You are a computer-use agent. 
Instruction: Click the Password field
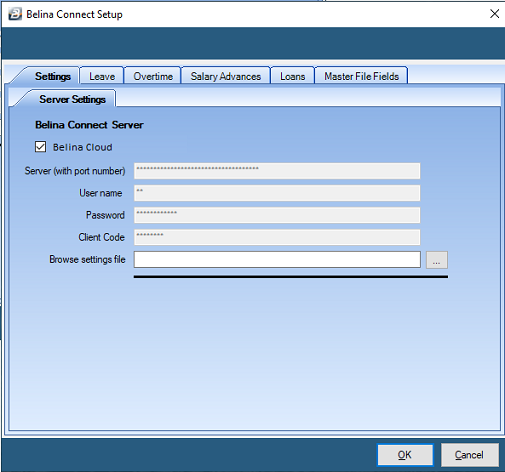277,215
